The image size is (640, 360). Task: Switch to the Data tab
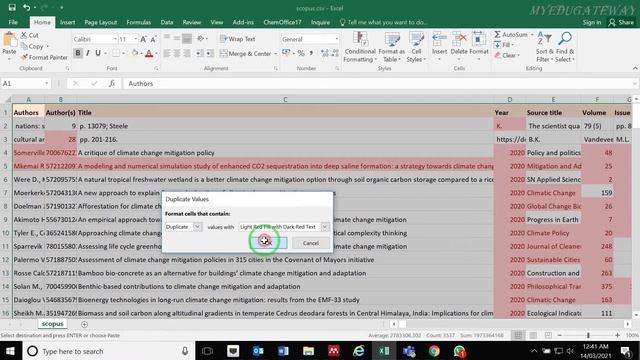point(167,22)
